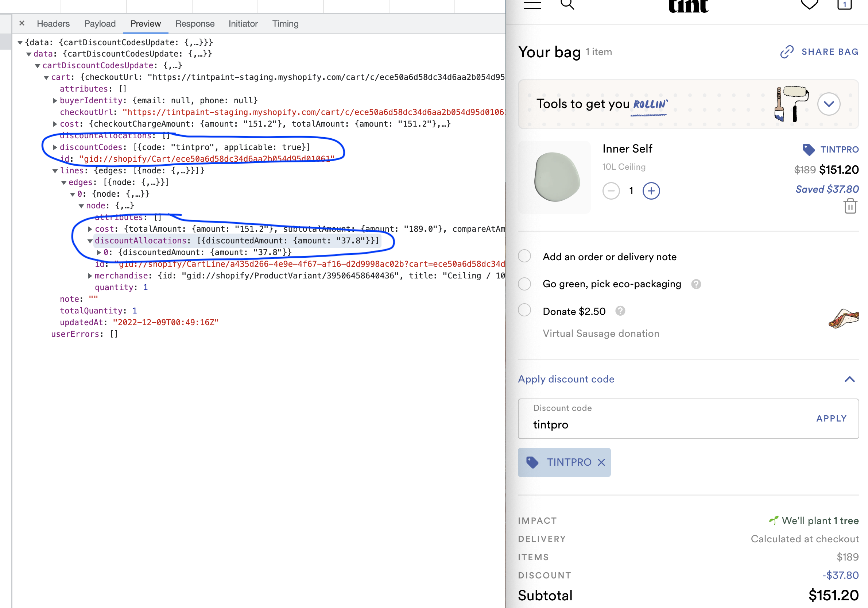Remove the TINTPRO discount chip via X
The height and width of the screenshot is (608, 868).
[x=601, y=462]
